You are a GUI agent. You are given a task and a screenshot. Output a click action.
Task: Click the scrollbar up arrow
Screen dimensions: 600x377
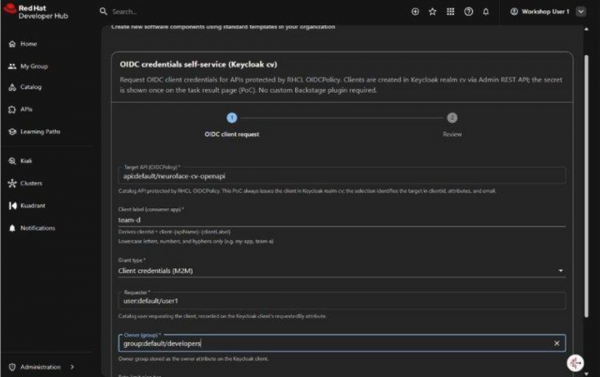[x=586, y=29]
